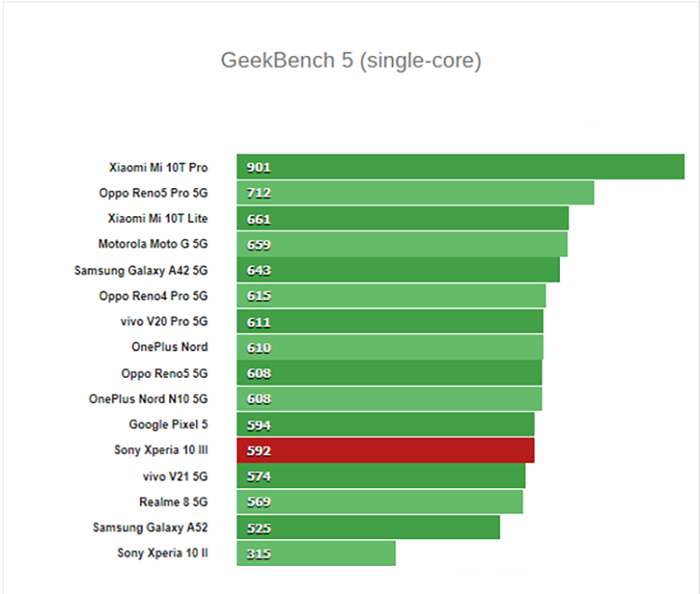This screenshot has height=594, width=700.
Task: Select the OnePlus Nord N10 5G label
Action: pyautogui.click(x=148, y=399)
